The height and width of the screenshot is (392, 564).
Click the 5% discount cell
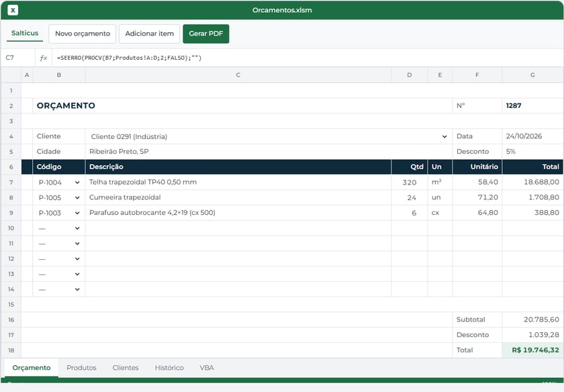click(532, 152)
